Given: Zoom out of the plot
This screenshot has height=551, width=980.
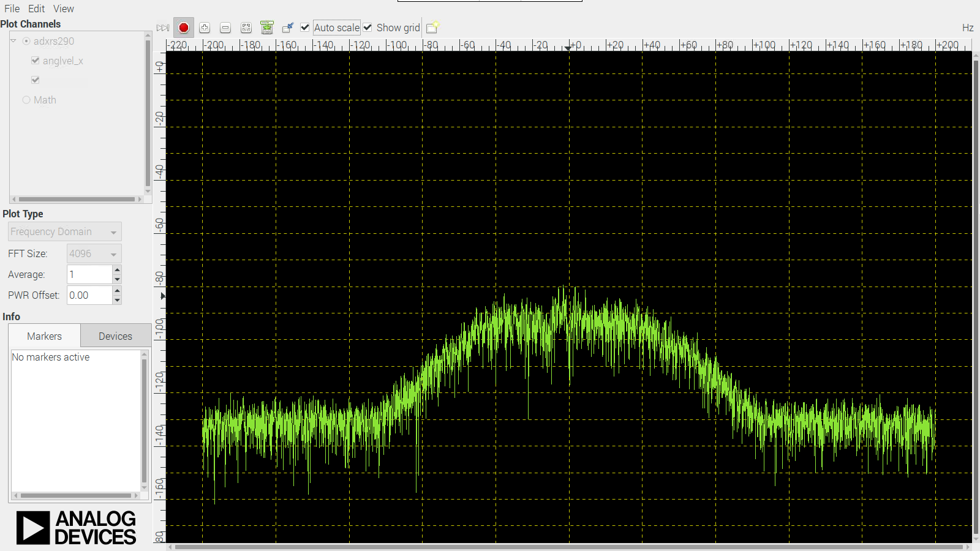Looking at the screenshot, I should pyautogui.click(x=225, y=28).
